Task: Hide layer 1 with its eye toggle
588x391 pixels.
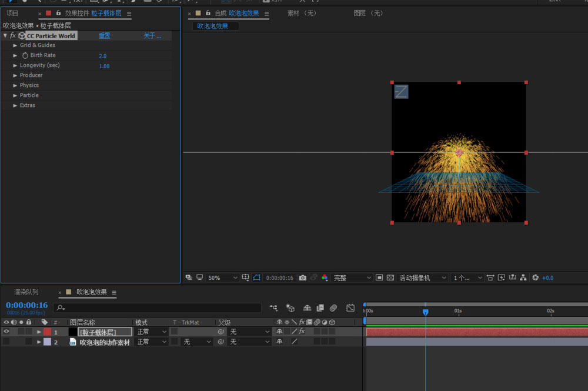Action: [6, 332]
